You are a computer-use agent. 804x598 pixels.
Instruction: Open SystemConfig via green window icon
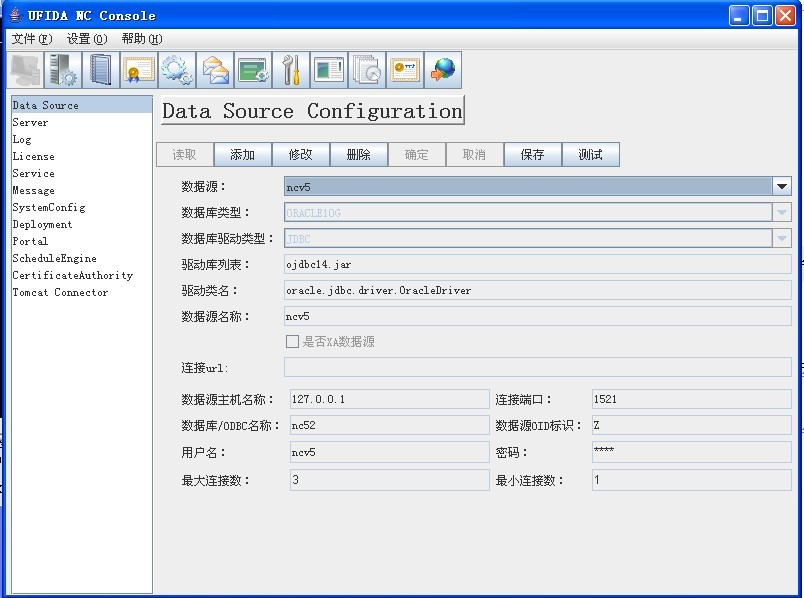point(253,70)
